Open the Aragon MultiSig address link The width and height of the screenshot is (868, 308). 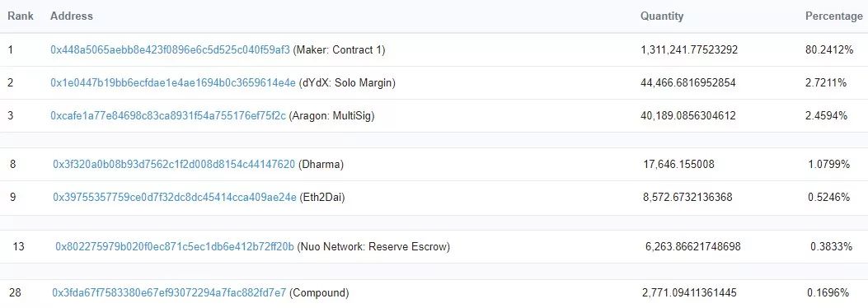click(168, 115)
